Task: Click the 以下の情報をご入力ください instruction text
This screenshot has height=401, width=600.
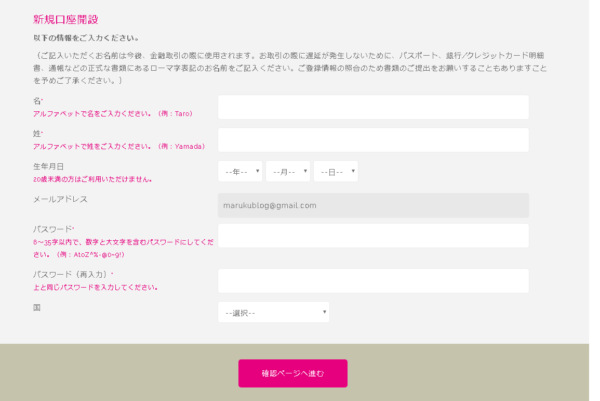Action: point(87,38)
